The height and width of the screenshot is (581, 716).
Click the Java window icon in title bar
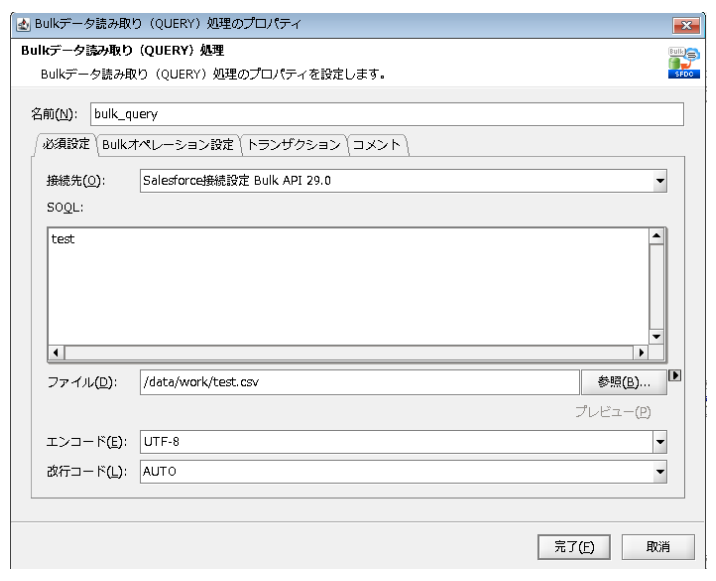pyautogui.click(x=23, y=24)
